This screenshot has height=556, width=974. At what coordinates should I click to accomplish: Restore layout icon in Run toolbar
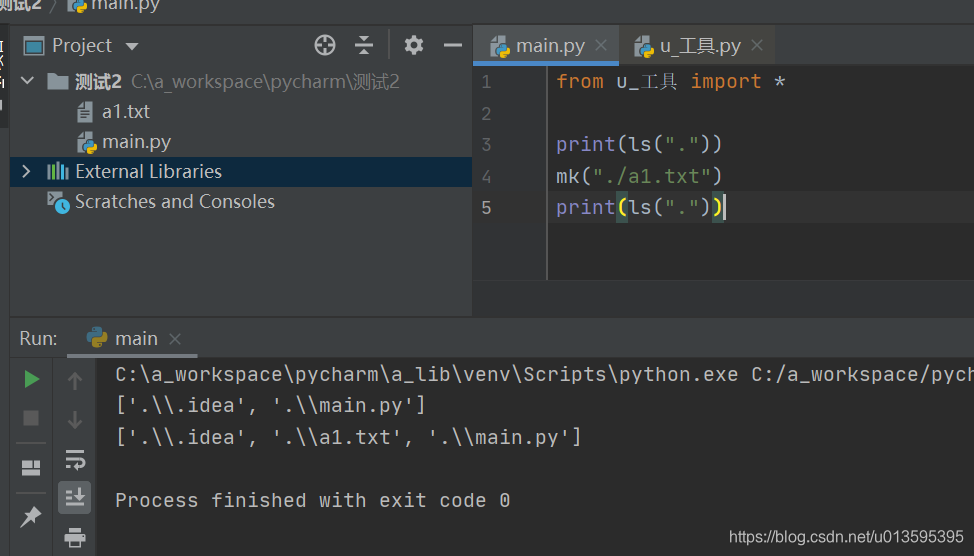31,467
